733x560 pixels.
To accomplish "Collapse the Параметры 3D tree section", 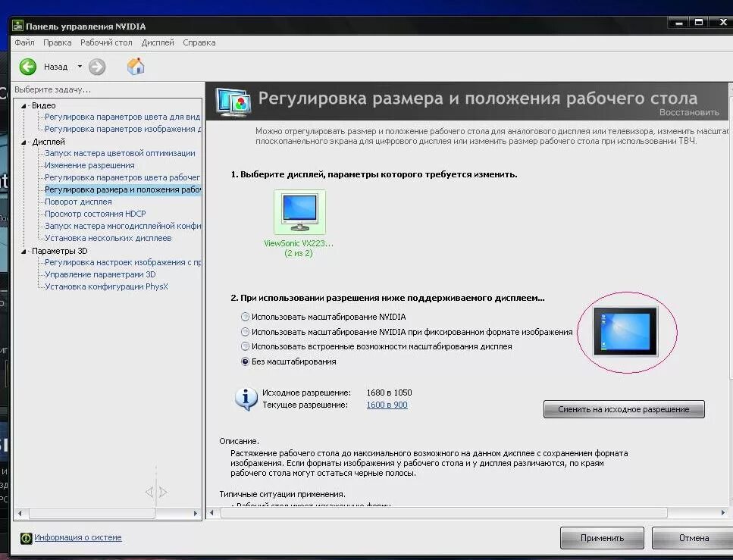I will [x=23, y=251].
